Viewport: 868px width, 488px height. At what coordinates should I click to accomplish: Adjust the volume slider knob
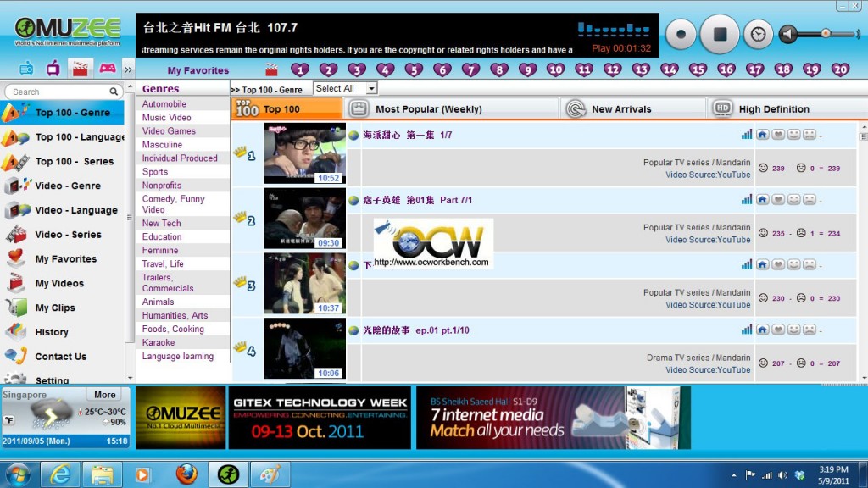(826, 33)
